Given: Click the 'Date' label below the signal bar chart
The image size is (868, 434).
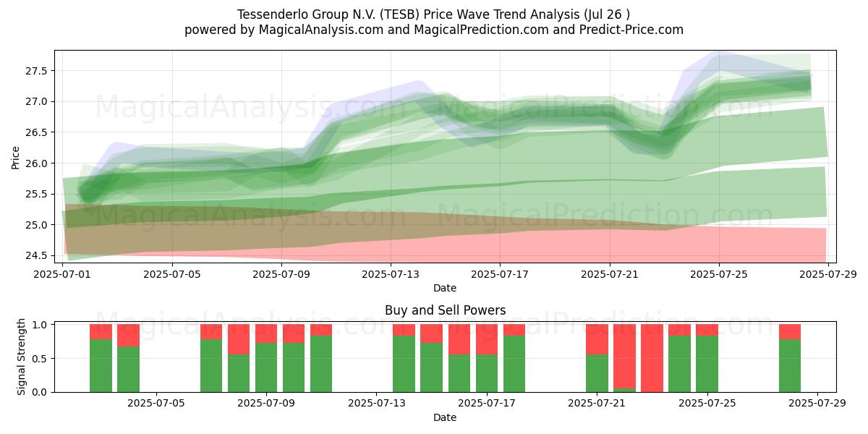Looking at the screenshot, I should click(x=445, y=417).
